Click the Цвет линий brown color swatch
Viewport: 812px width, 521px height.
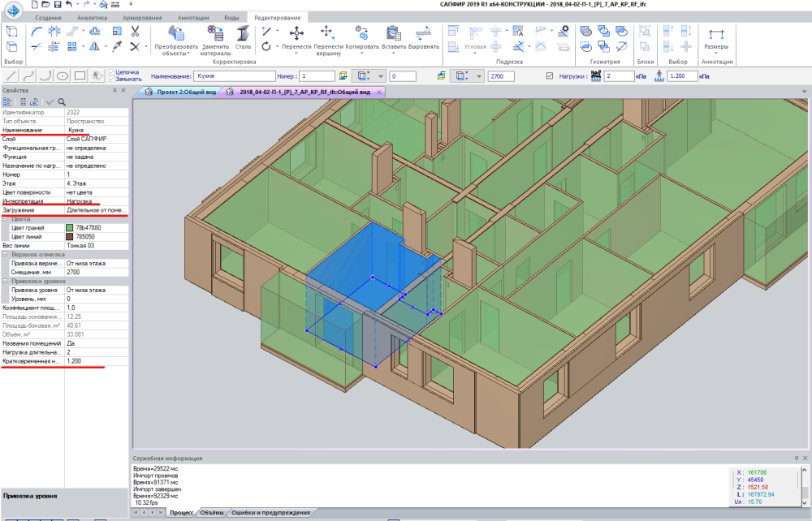tap(70, 236)
